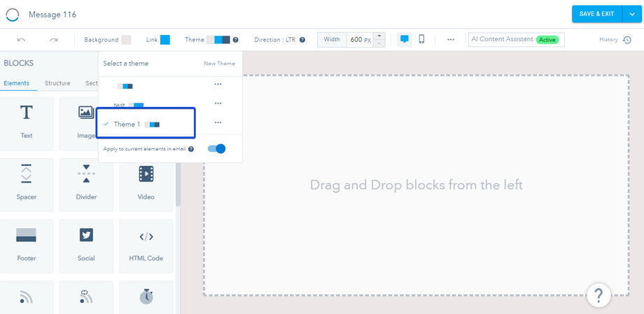Choose the looping RSS feed block icon
The width and height of the screenshot is (644, 314).
86,297
